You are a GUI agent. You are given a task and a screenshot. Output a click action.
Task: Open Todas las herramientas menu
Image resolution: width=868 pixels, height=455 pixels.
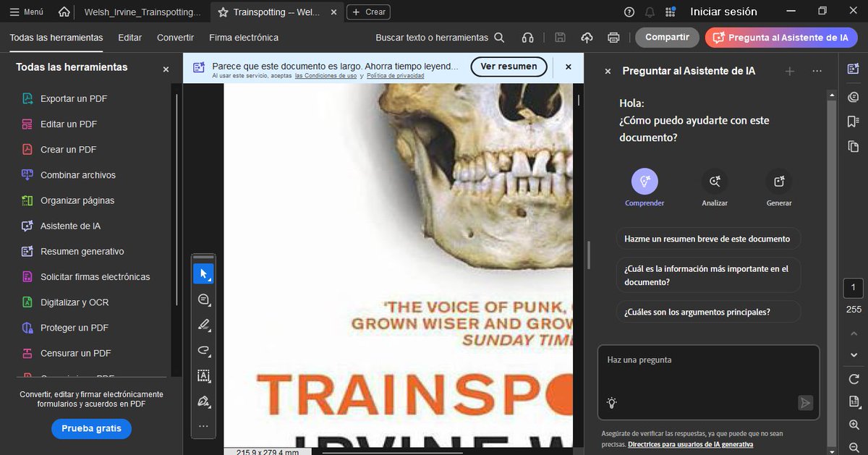point(56,38)
